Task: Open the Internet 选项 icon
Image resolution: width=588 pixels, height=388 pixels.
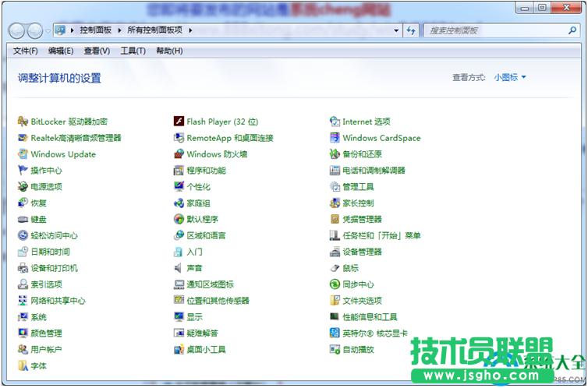Action: [x=335, y=122]
